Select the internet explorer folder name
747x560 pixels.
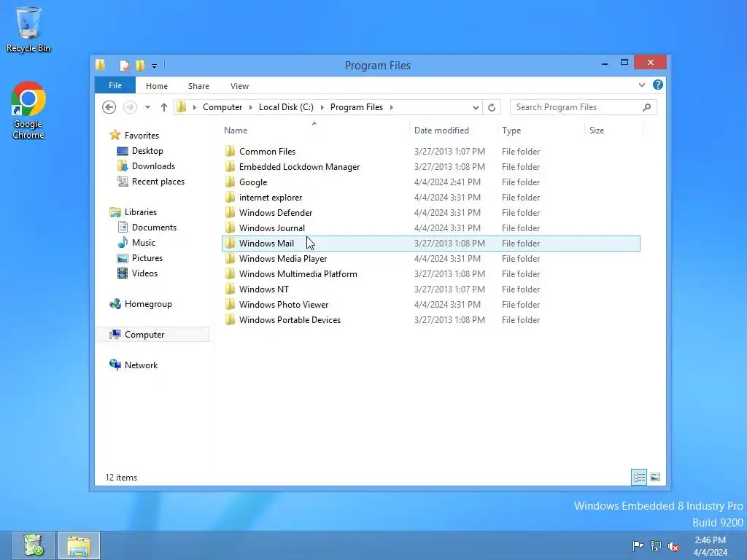click(271, 197)
